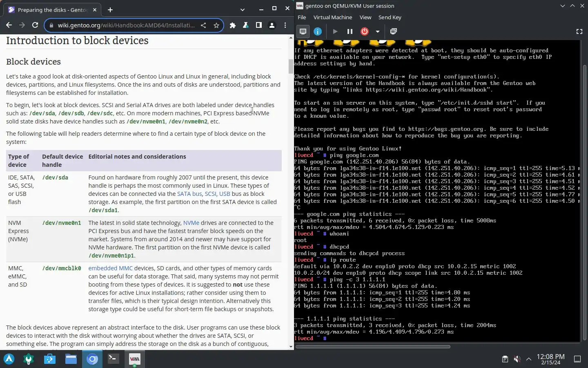Click show desktop button
This screenshot has height=368, width=588.
pyautogui.click(x=577, y=359)
